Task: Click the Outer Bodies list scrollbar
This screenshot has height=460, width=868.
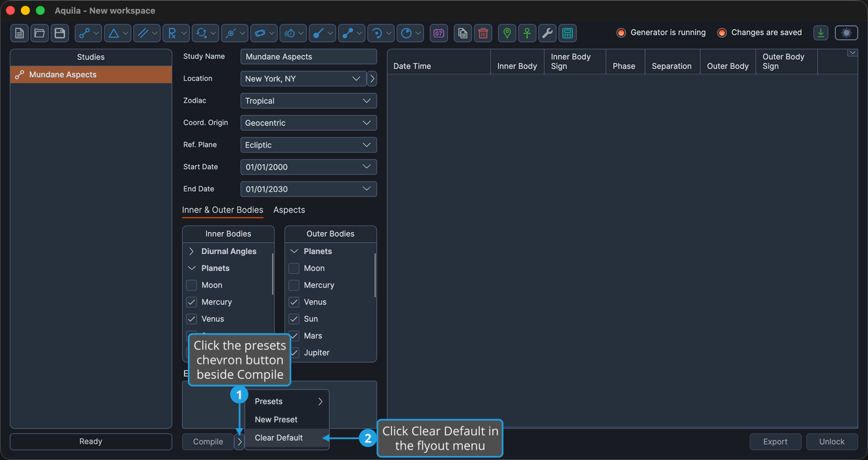Action: coord(375,275)
